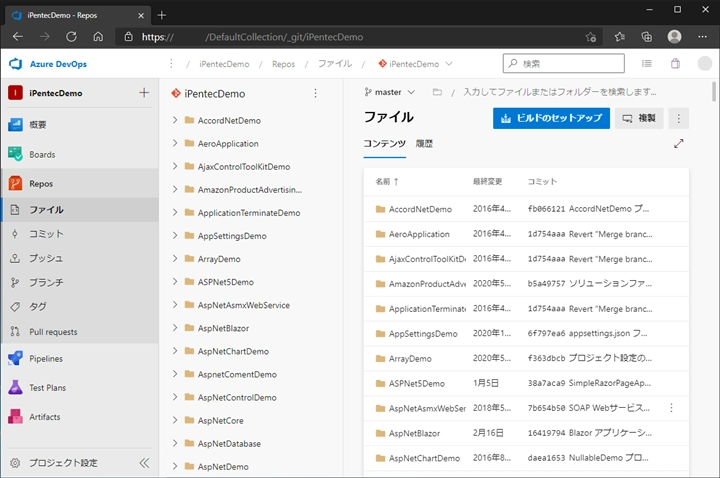Switch to the 履歴 tab
This screenshot has height=478, width=720.
[x=423, y=144]
